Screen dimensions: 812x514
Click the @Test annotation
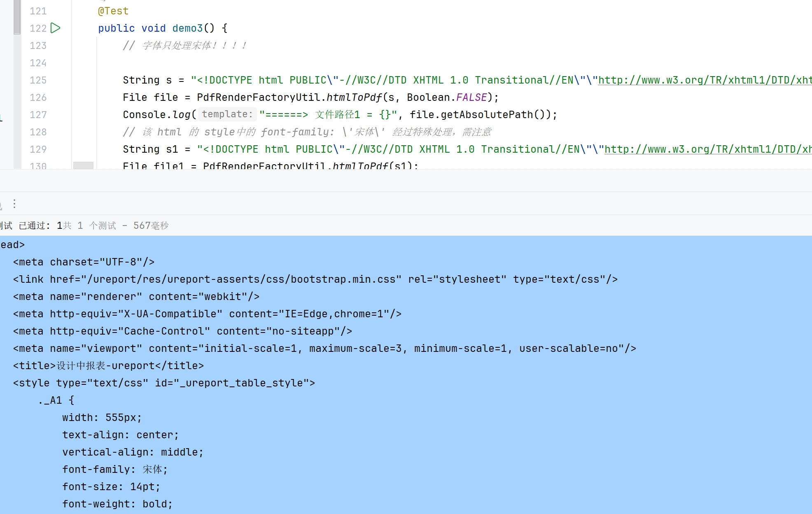(113, 11)
